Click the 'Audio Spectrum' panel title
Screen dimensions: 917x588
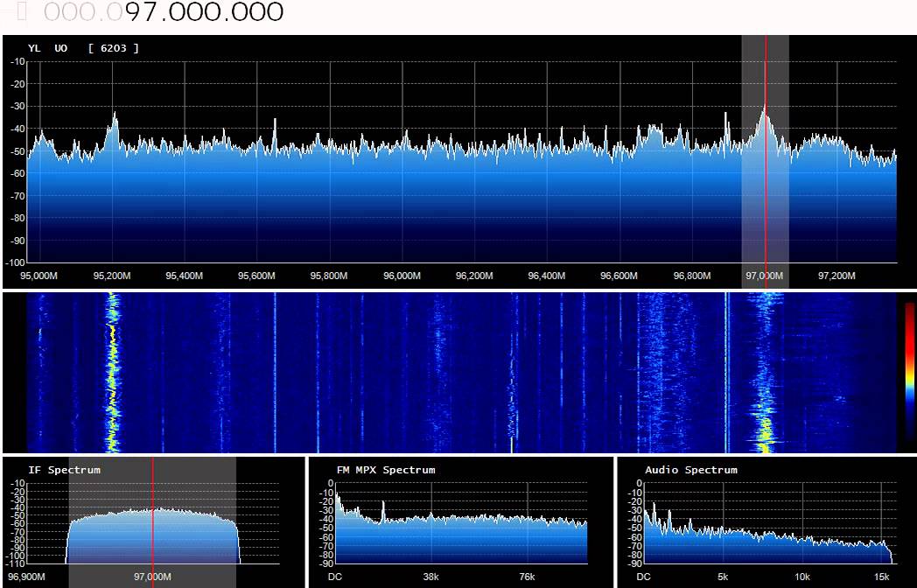point(691,470)
